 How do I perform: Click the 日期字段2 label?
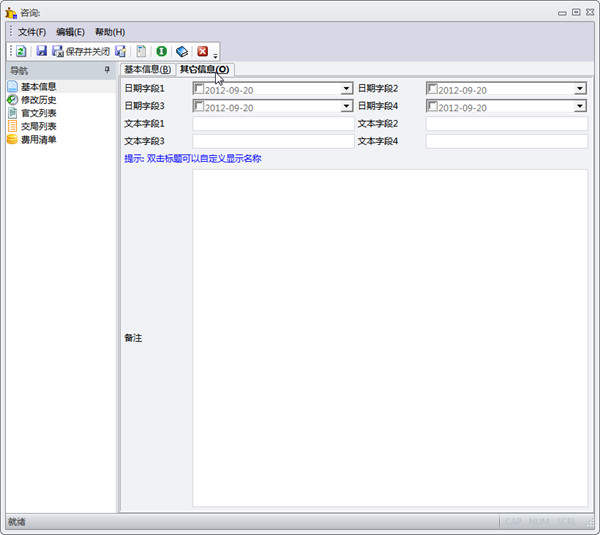[378, 88]
